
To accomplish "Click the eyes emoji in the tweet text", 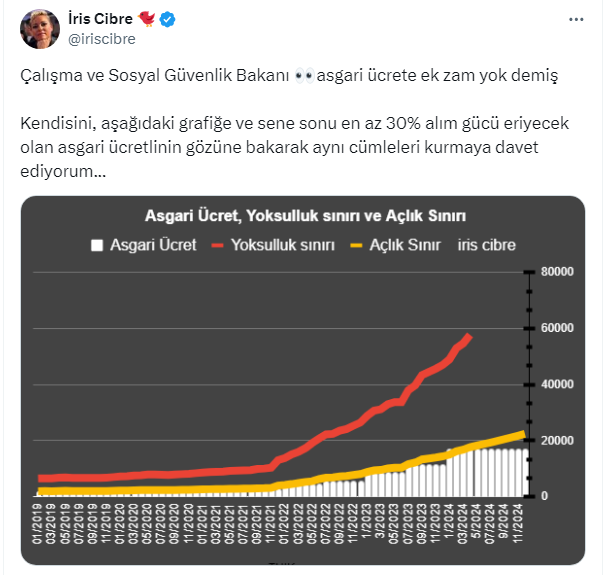I will click(305, 76).
